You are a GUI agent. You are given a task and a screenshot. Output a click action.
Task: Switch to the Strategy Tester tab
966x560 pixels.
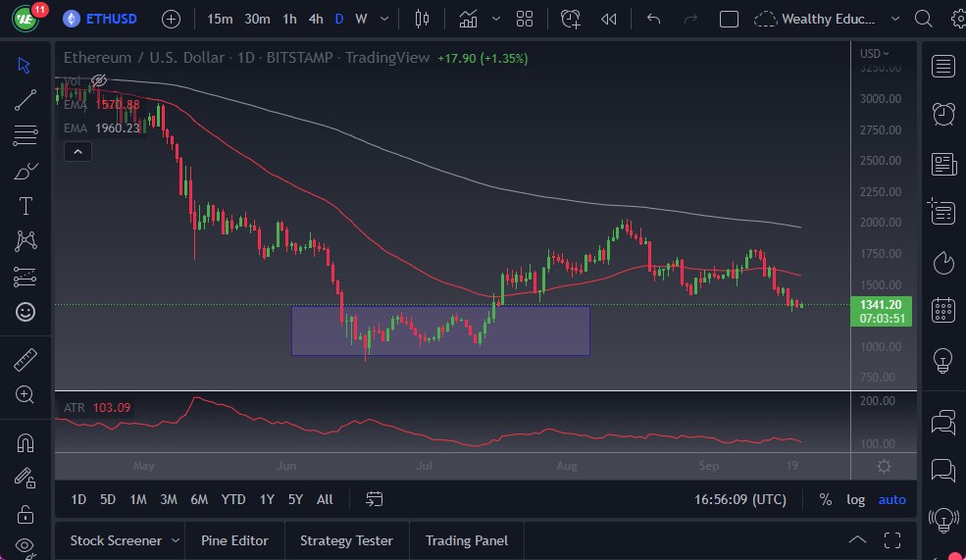[346, 540]
